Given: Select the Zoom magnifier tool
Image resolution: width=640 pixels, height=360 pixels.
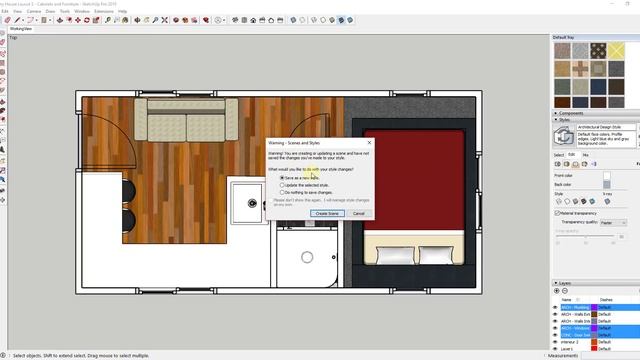Looking at the screenshot, I should (x=155, y=20).
